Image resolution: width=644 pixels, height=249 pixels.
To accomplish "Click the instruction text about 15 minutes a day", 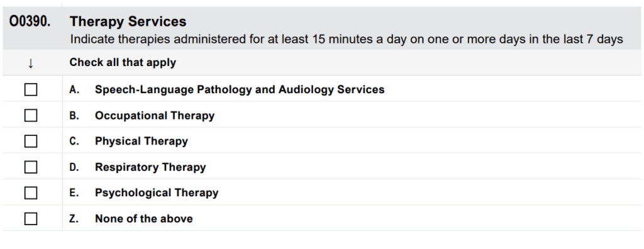I will [347, 40].
